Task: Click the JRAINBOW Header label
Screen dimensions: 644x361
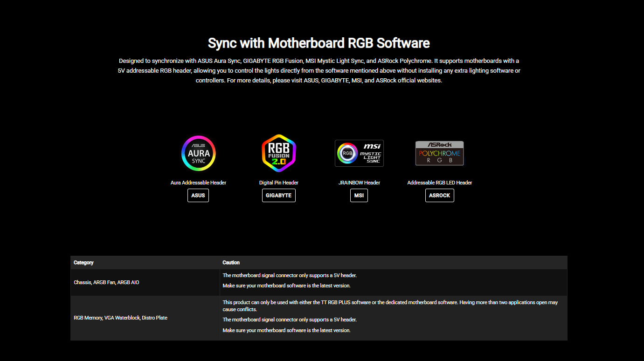Action: pyautogui.click(x=359, y=183)
